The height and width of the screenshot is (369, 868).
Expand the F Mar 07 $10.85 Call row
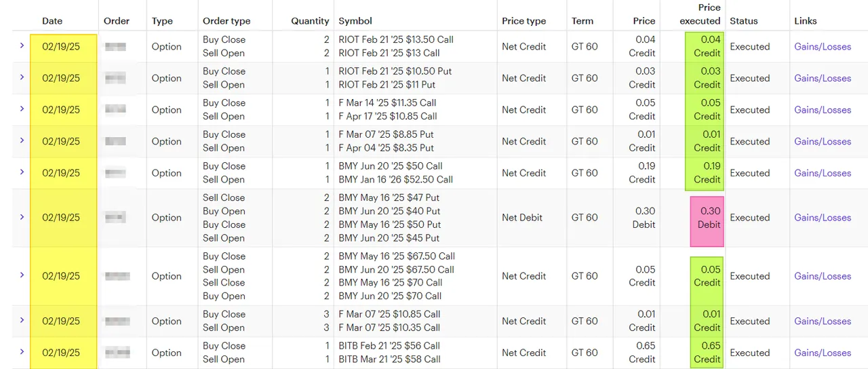22,320
